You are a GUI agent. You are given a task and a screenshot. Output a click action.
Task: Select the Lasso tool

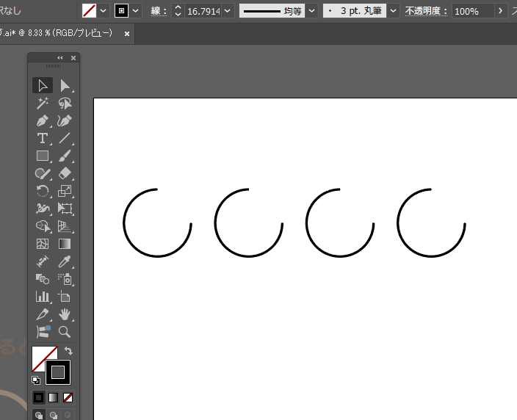coord(65,104)
